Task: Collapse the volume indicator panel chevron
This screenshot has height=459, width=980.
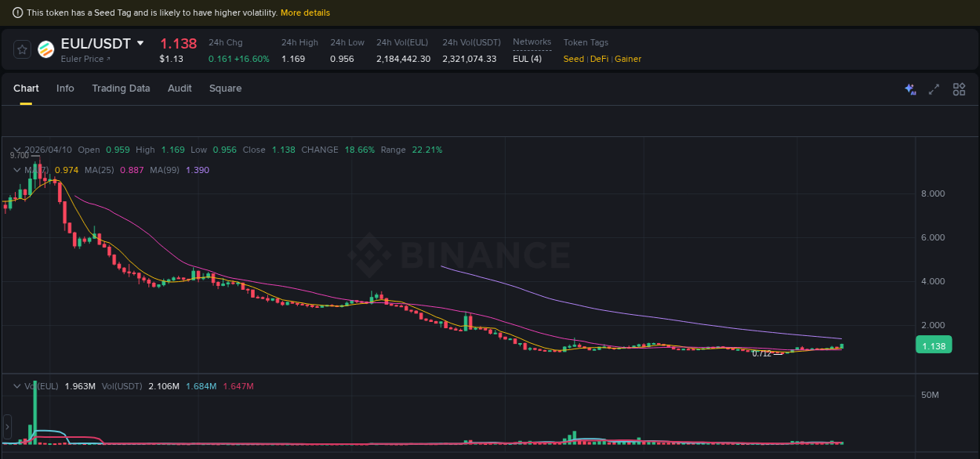Action: click(16, 386)
